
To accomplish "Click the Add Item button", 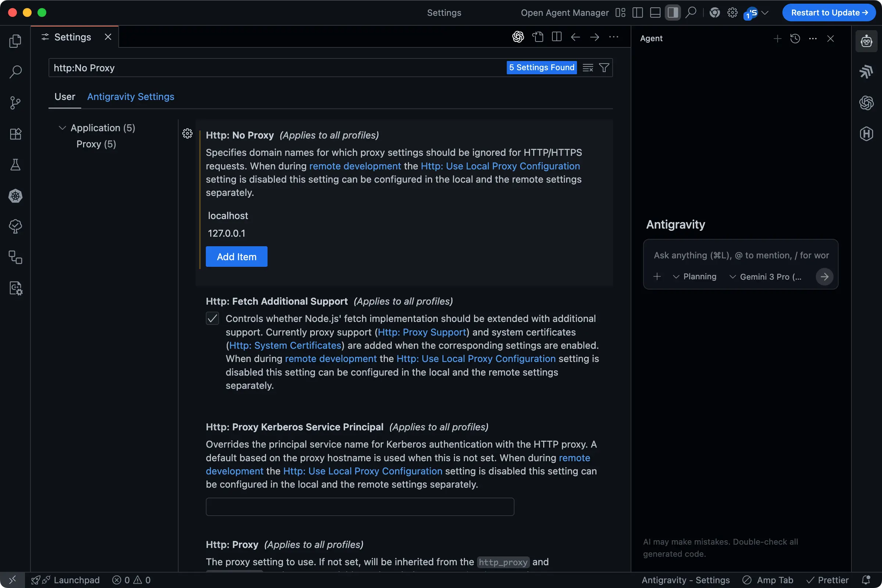I will 236,257.
